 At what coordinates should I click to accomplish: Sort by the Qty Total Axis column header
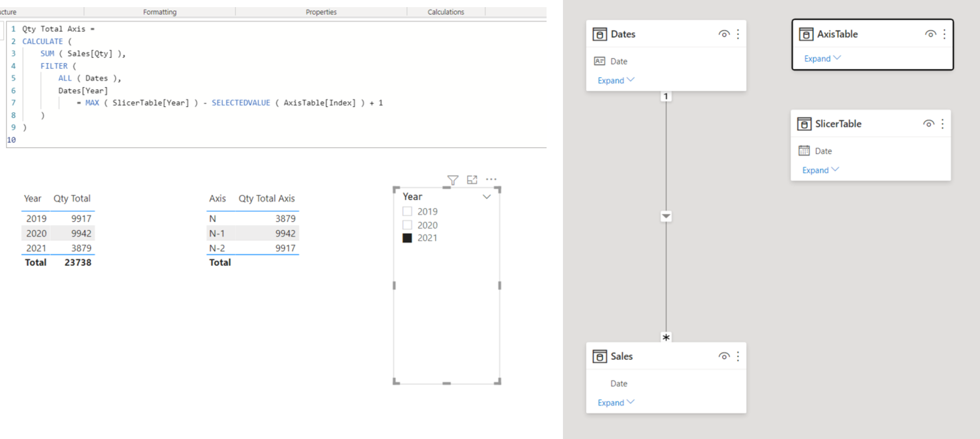click(x=267, y=198)
